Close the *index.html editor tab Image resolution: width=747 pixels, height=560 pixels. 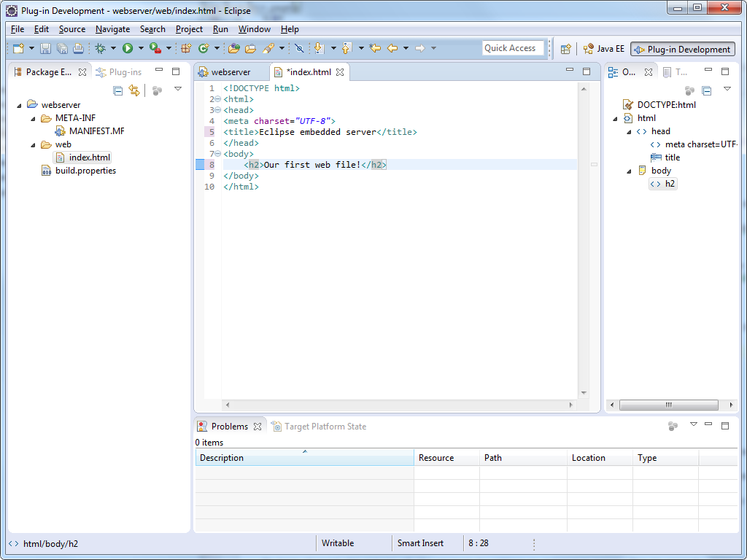click(340, 72)
